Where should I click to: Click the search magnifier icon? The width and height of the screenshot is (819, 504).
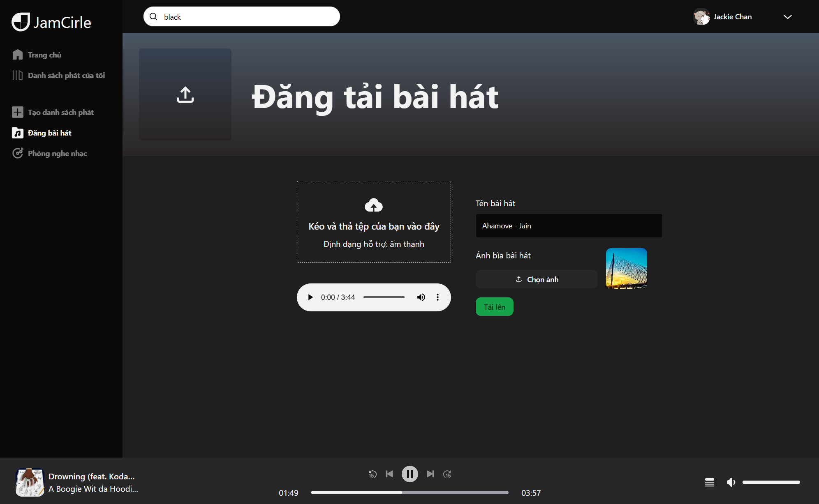(153, 16)
